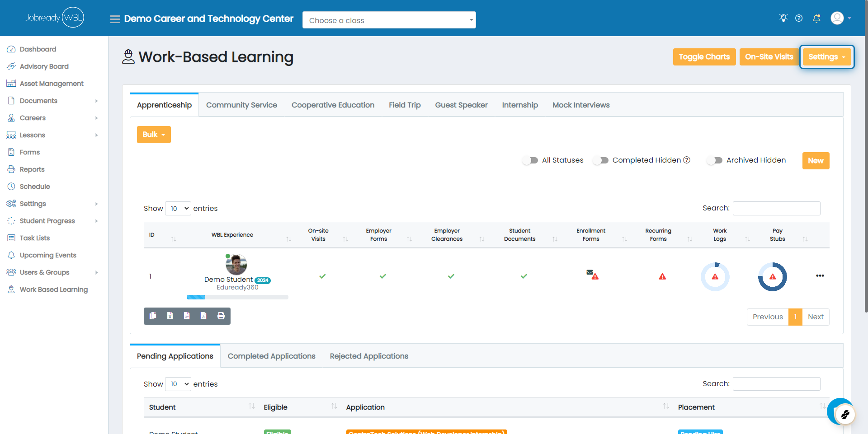Viewport: 868px width, 434px height.
Task: Open the user profile avatar menu
Action: tap(841, 18)
